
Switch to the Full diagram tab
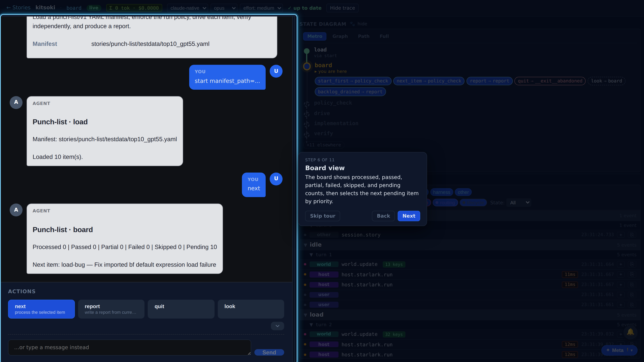(384, 36)
